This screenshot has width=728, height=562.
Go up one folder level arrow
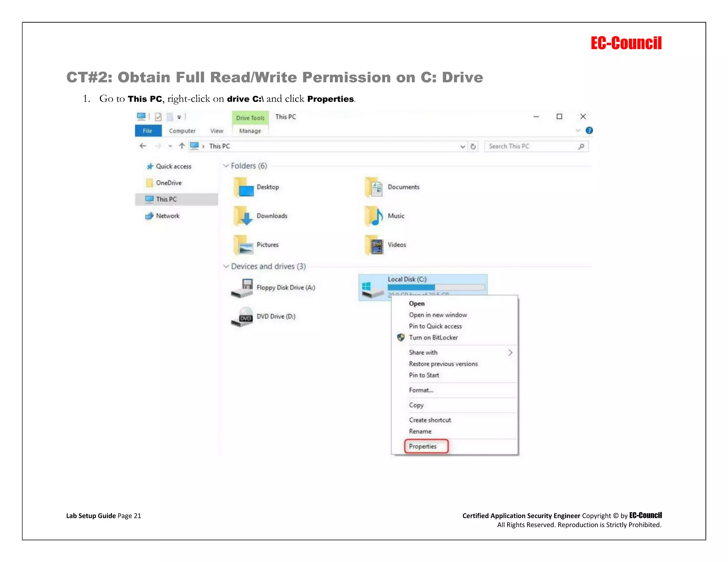coord(182,146)
